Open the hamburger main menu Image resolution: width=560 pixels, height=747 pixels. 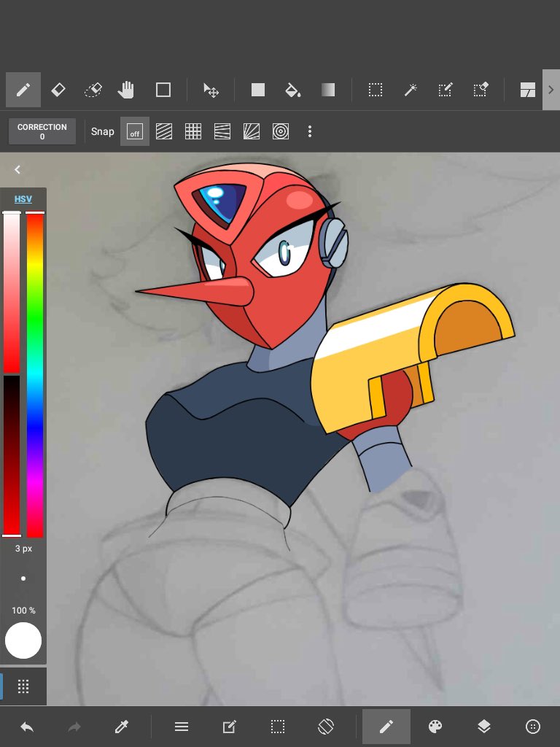[x=182, y=727]
